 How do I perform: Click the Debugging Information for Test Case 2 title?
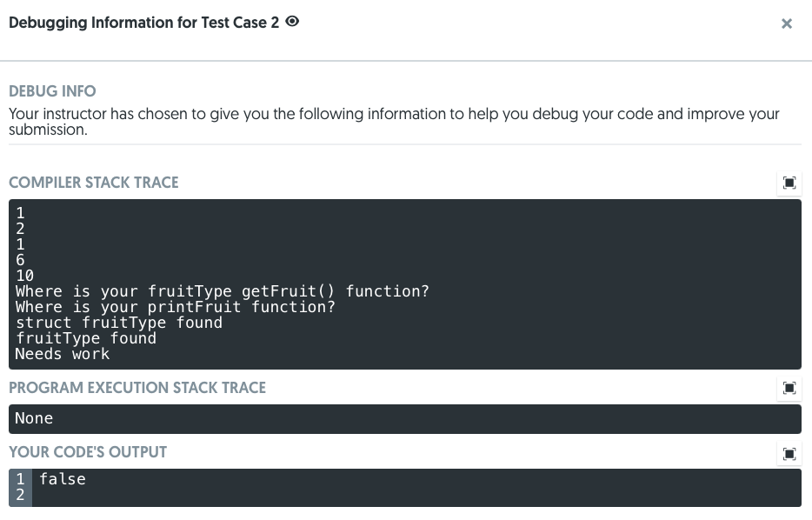tap(143, 23)
